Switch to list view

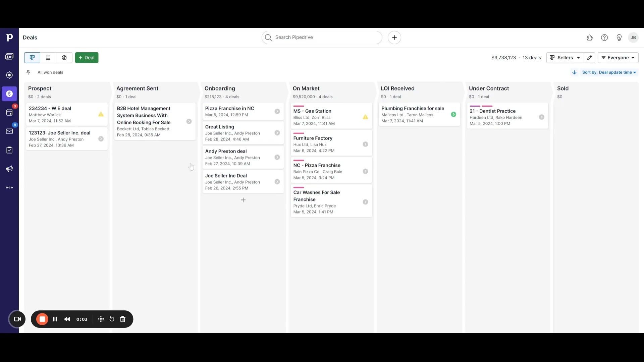coord(48,58)
